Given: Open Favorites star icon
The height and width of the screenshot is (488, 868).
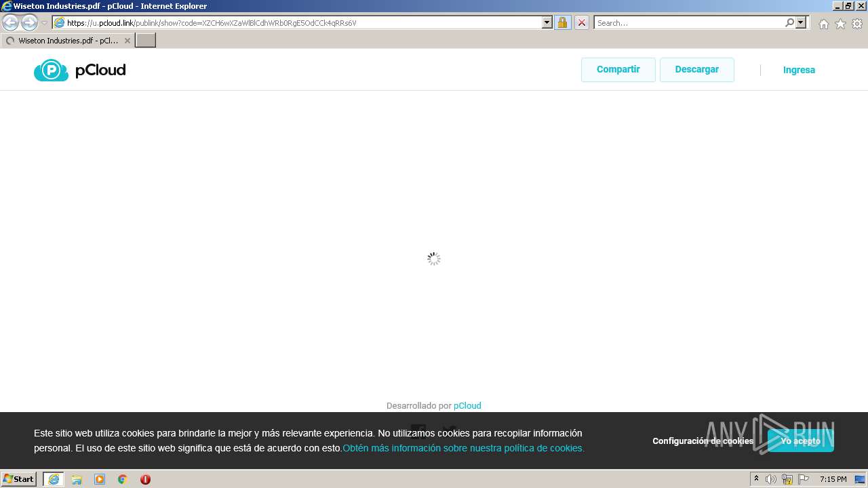Looking at the screenshot, I should pos(840,24).
